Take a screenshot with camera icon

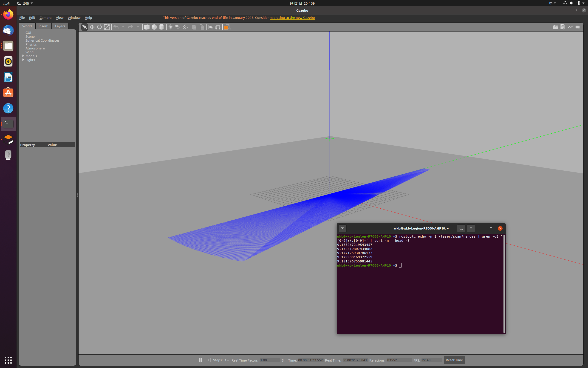555,27
